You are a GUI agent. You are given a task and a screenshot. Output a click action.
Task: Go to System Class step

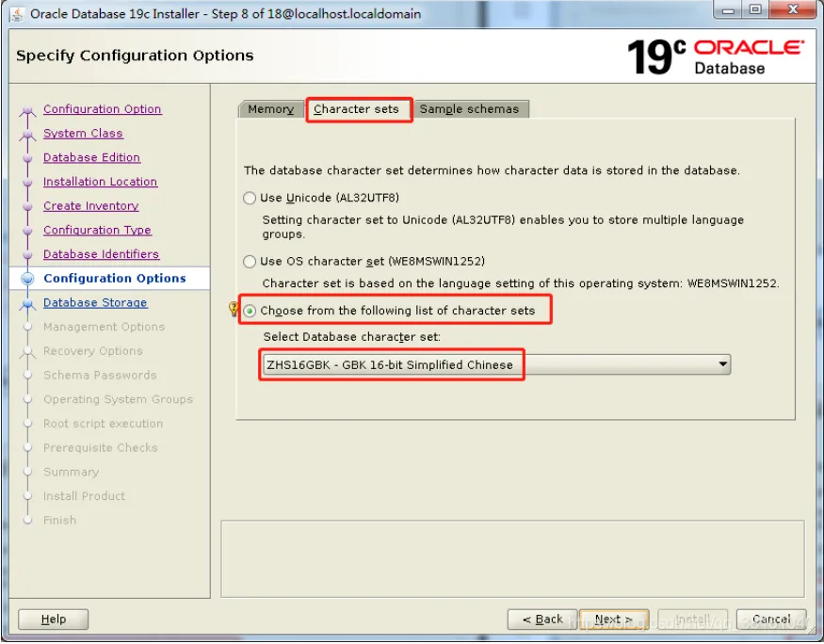pos(83,134)
